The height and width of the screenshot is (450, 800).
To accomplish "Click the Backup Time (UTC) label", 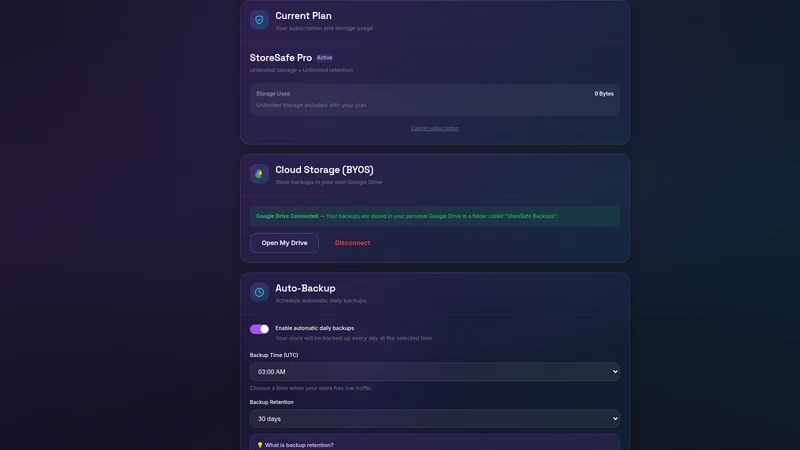I will [274, 355].
